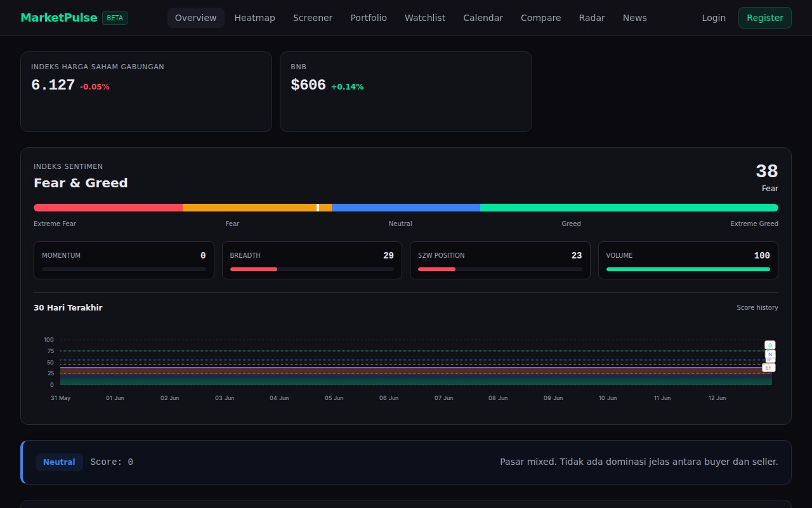The image size is (812, 508).
Task: Click the Fear & Greed heading
Action: (81, 183)
